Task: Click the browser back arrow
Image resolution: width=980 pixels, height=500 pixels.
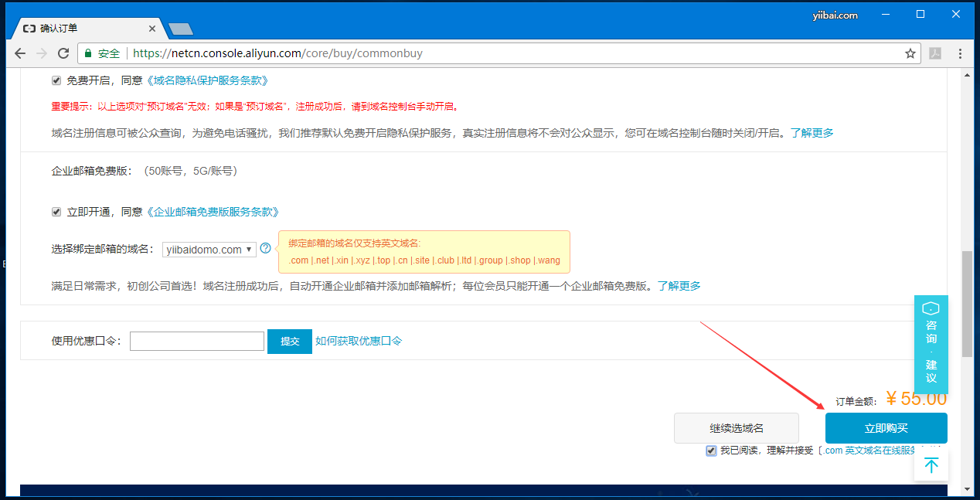Action: pos(20,53)
